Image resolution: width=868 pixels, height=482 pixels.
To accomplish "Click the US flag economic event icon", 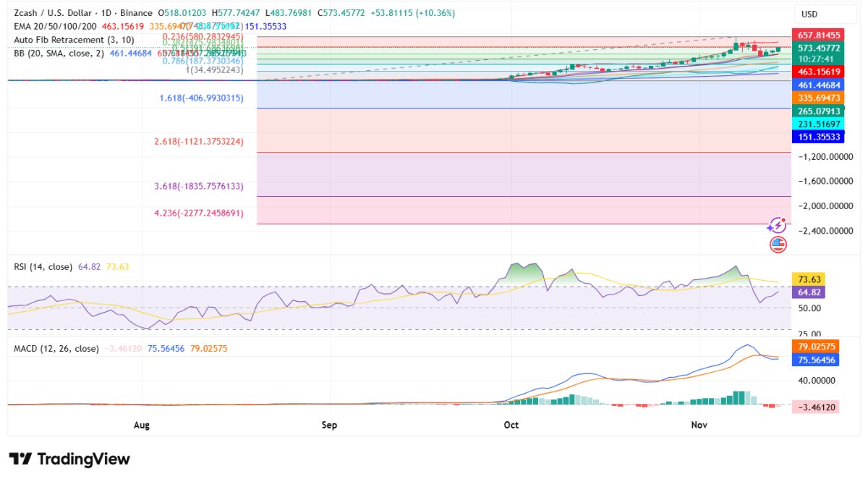I will point(778,244).
